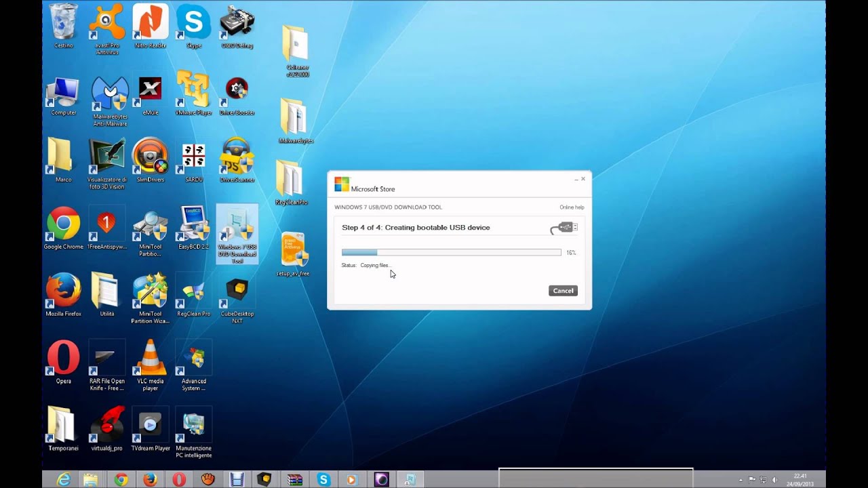Select the DriverScanner desktop icon
Screen dimensions: 868x488
pos(237,160)
